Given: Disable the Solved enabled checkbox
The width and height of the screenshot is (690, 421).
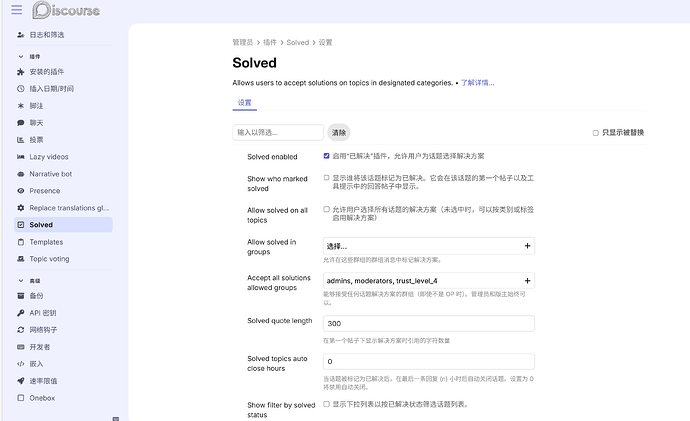Looking at the screenshot, I should [327, 156].
